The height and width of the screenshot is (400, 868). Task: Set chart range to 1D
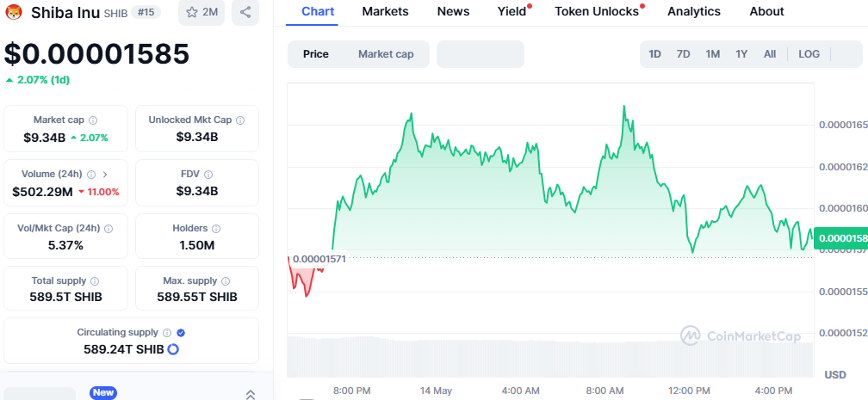(x=654, y=54)
